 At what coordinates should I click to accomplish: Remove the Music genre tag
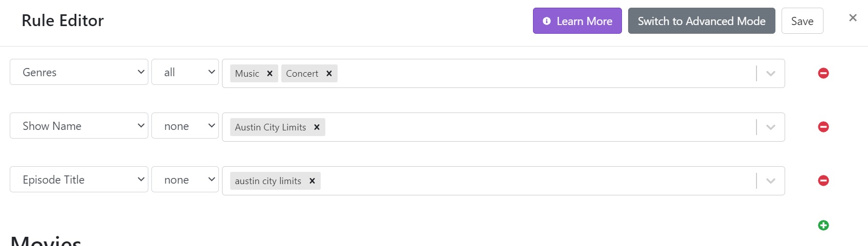tap(270, 74)
